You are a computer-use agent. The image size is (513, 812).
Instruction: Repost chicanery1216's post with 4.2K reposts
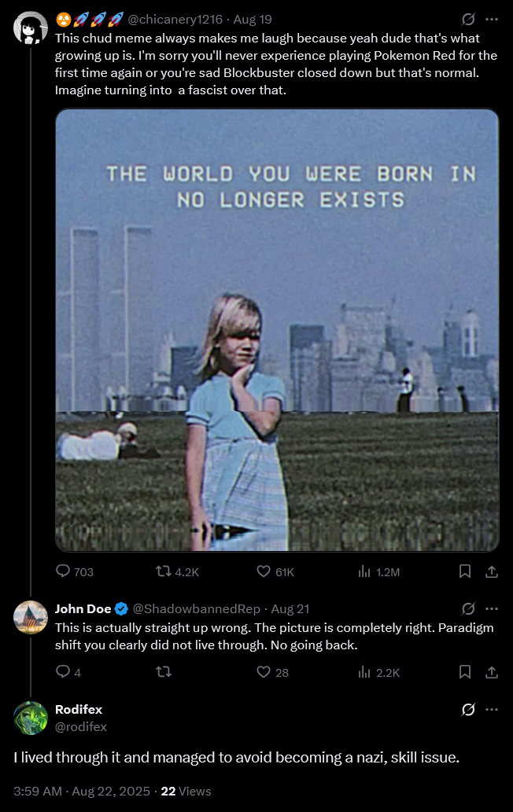177,571
